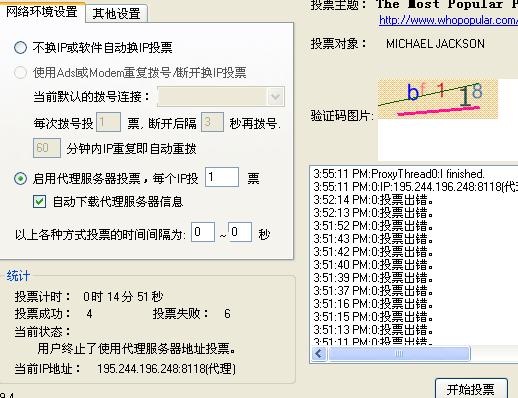Switch to the 网络环境设置 tab
The height and width of the screenshot is (398, 518).
click(42, 12)
